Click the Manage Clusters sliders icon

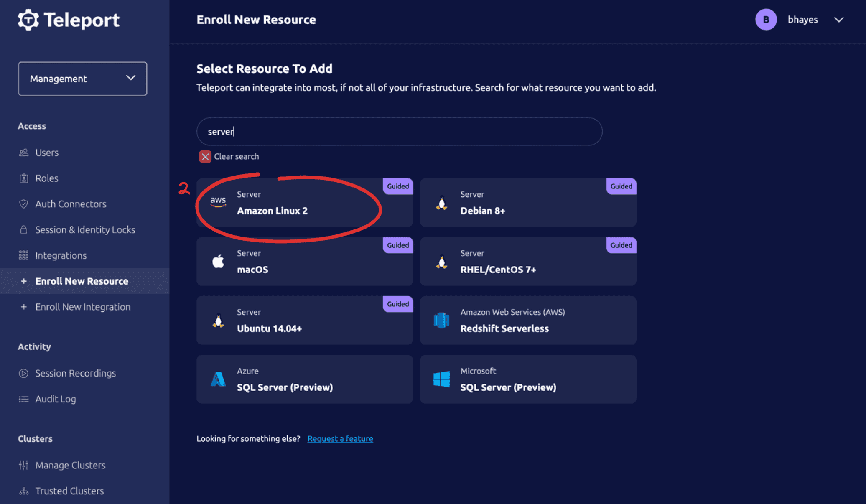coord(24,465)
